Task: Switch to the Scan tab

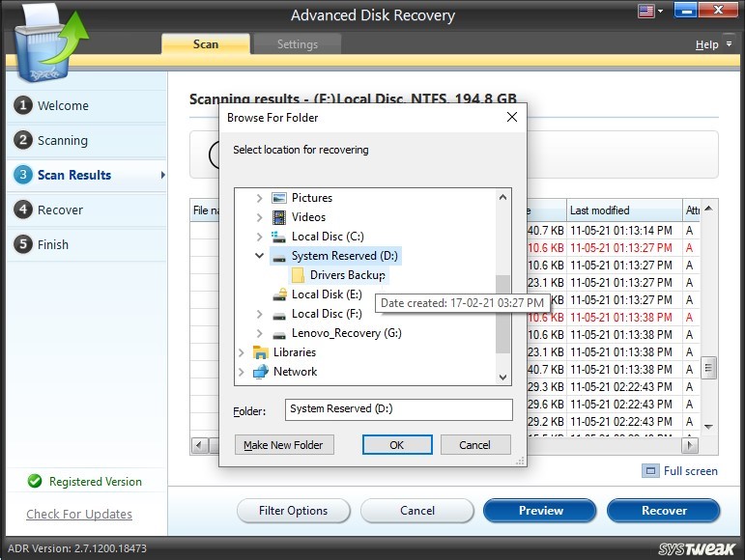Action: pyautogui.click(x=205, y=44)
